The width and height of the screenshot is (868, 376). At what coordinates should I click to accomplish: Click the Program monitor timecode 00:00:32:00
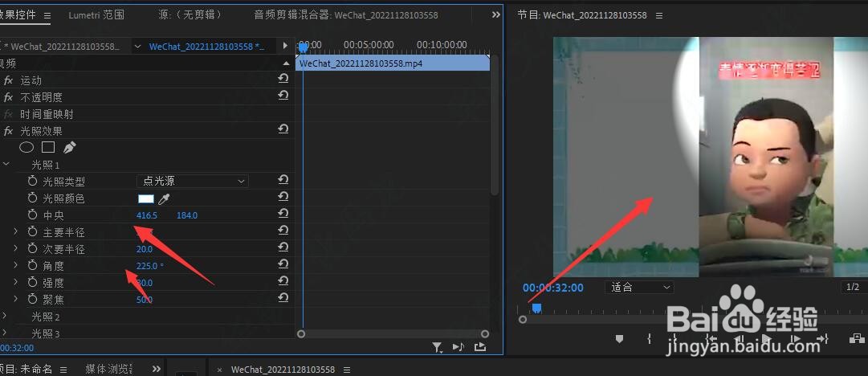point(553,288)
